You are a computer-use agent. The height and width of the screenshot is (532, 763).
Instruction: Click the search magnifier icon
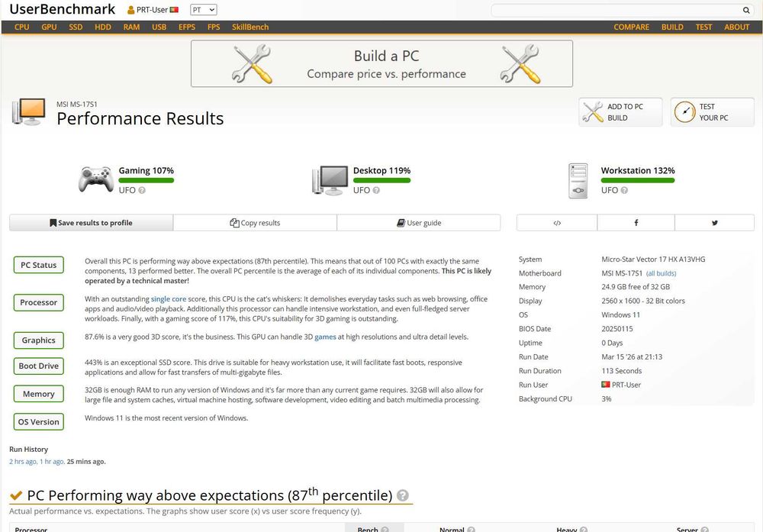pyautogui.click(x=746, y=10)
